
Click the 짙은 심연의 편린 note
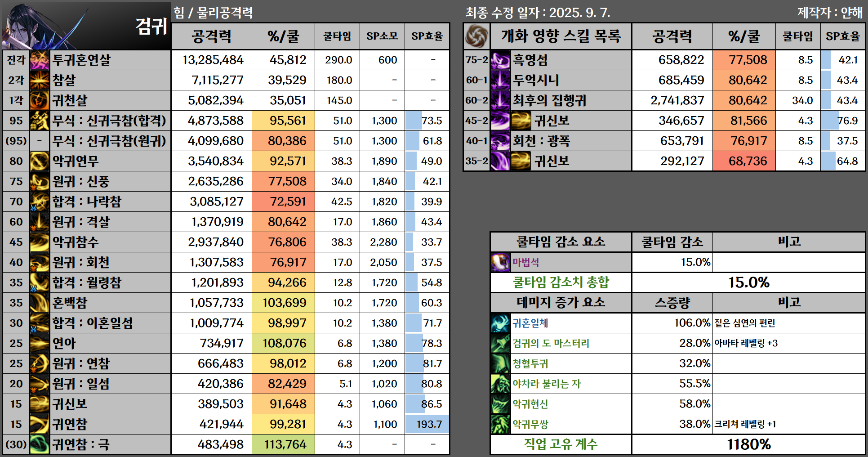[x=745, y=323]
